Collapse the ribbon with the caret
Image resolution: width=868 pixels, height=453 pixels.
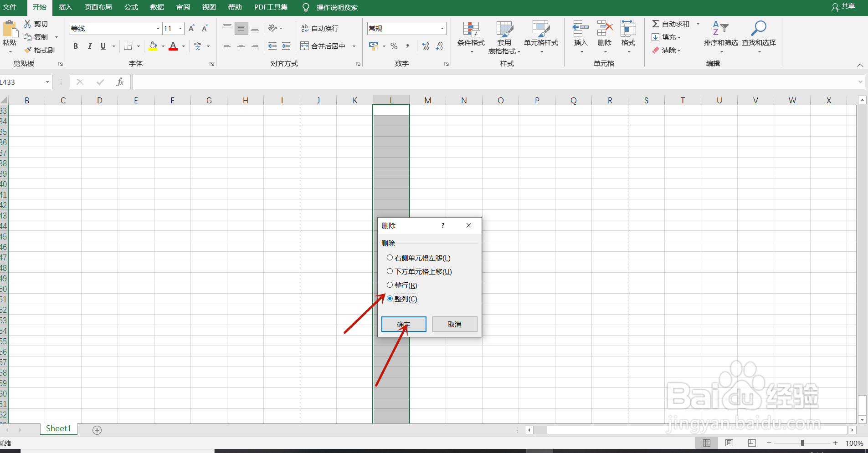(x=860, y=65)
